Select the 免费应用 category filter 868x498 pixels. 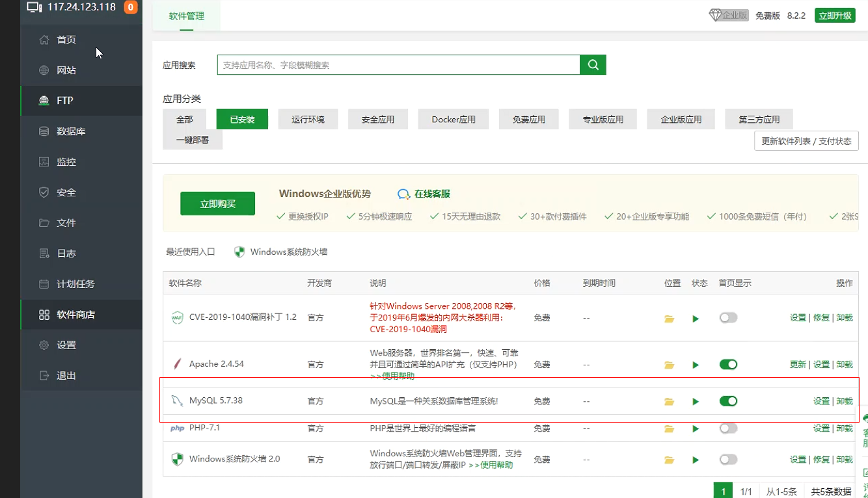(528, 120)
